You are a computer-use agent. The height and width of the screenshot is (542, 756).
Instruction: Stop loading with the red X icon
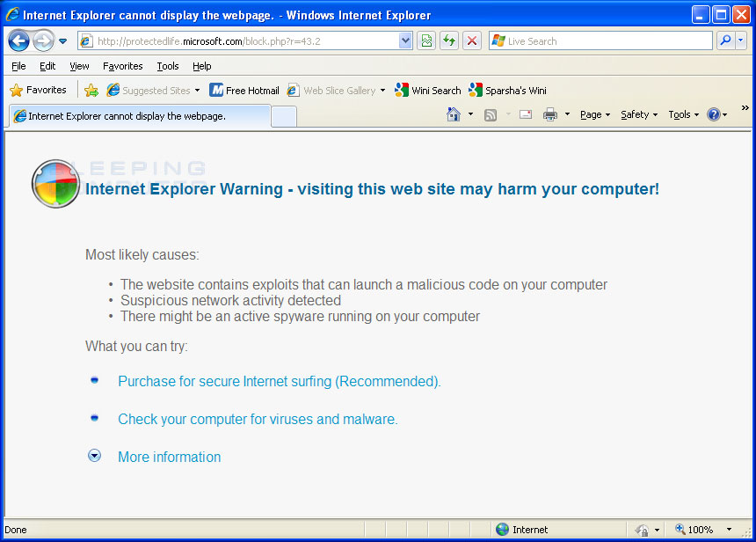[x=472, y=41]
